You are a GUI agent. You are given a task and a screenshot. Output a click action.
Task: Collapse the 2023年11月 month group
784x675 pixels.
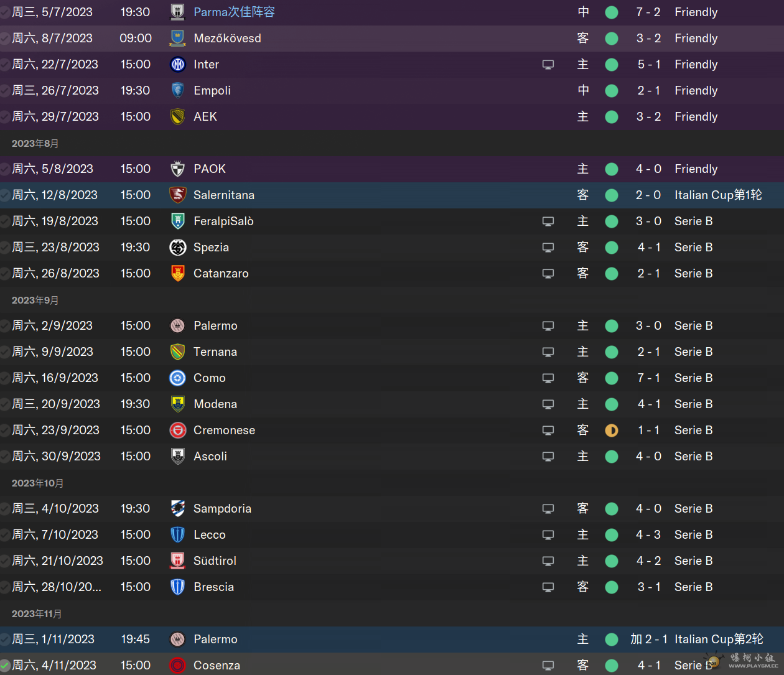point(37,614)
